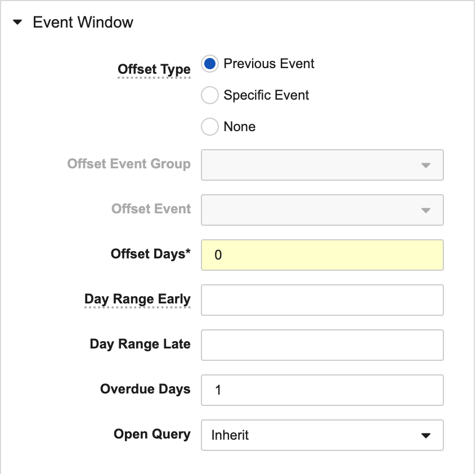Click the Open Query dropdown arrow icon

pos(426,436)
